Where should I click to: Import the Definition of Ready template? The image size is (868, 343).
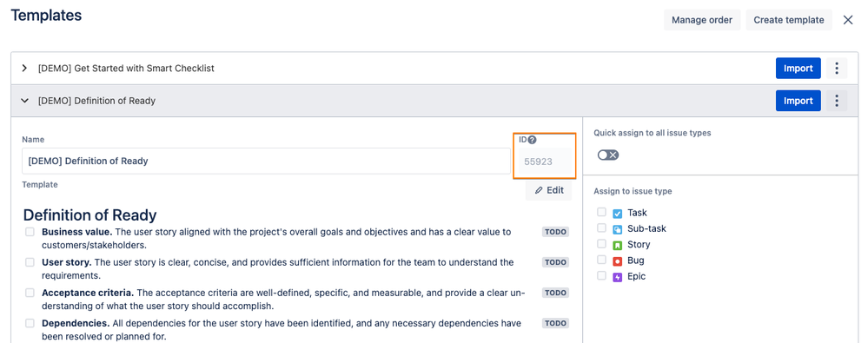click(798, 101)
